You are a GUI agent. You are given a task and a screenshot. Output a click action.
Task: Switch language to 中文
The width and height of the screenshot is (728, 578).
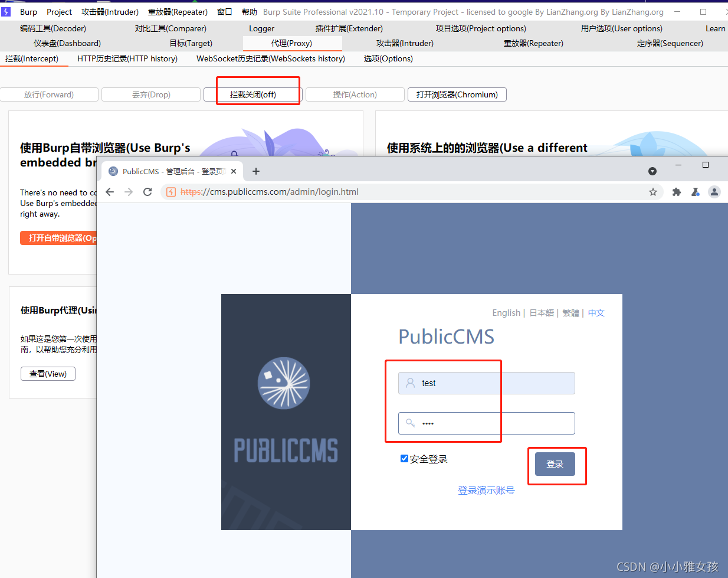596,313
